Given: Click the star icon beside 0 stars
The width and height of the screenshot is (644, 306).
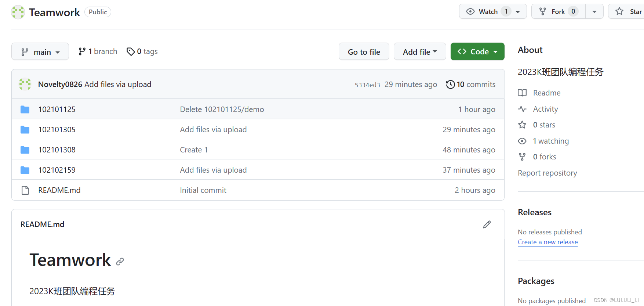Looking at the screenshot, I should [522, 125].
